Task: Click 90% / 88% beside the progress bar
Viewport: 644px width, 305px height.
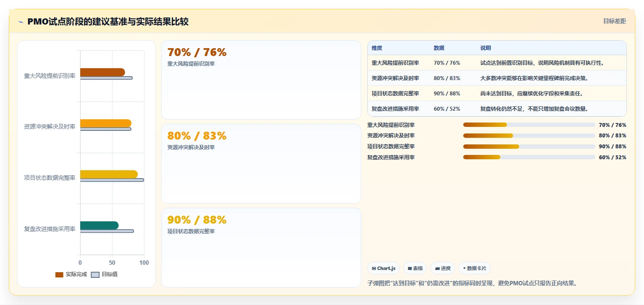Action: point(612,147)
